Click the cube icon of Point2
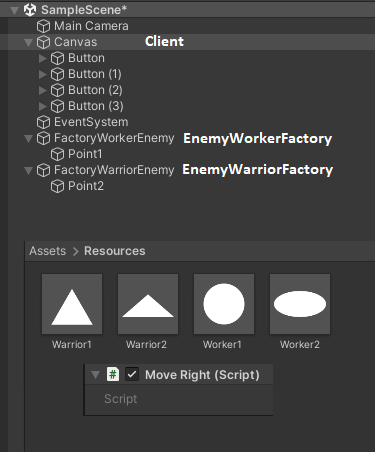Viewport: 375px width, 452px height. 57,186
